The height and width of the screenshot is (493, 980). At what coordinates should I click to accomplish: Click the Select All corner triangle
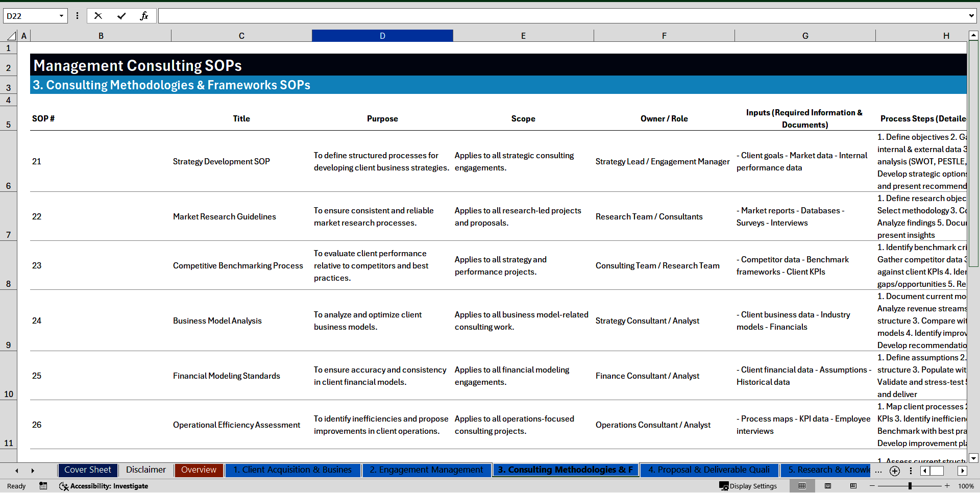(x=11, y=36)
